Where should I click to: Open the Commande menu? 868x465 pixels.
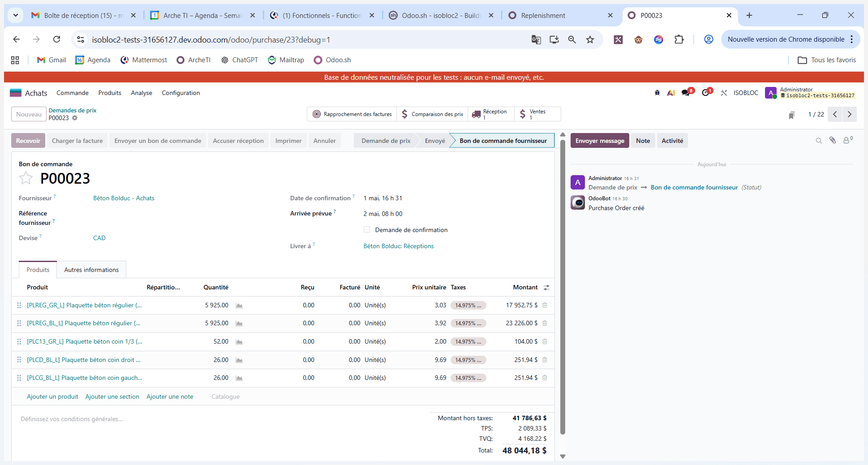[x=73, y=93]
